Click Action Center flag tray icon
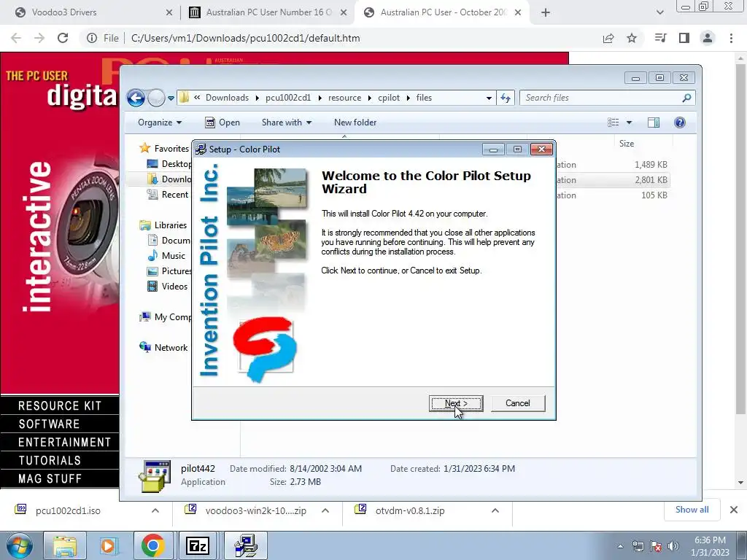The height and width of the screenshot is (560, 747). 656,546
